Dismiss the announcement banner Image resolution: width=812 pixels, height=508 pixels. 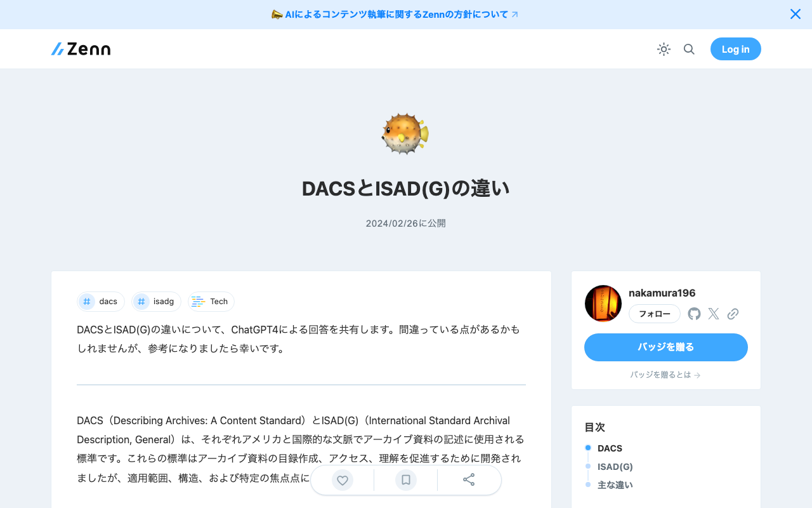(795, 13)
